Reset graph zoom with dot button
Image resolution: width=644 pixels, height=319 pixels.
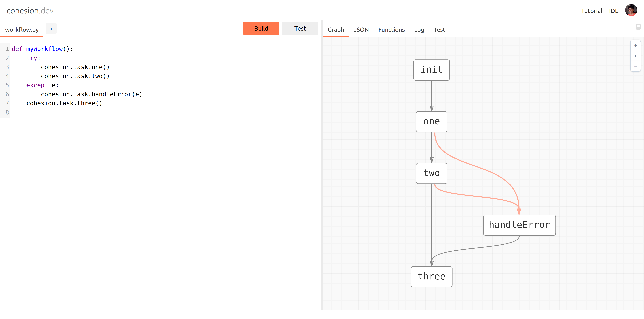click(x=635, y=56)
